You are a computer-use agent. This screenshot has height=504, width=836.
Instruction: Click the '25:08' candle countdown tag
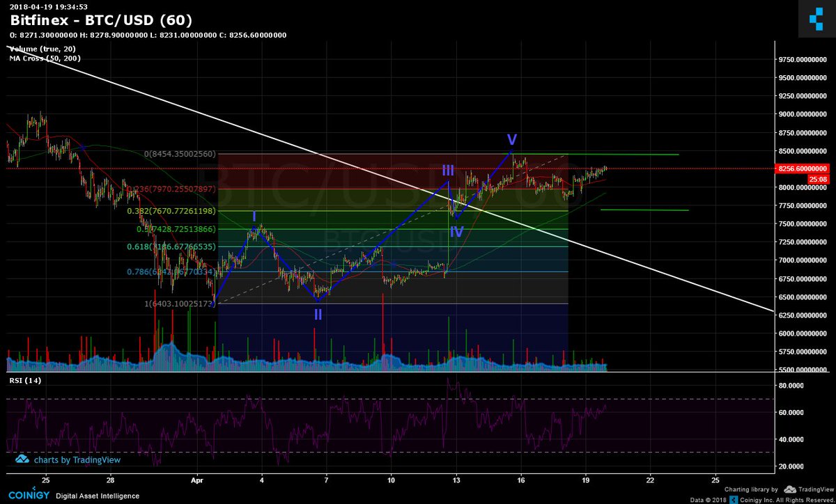[817, 179]
